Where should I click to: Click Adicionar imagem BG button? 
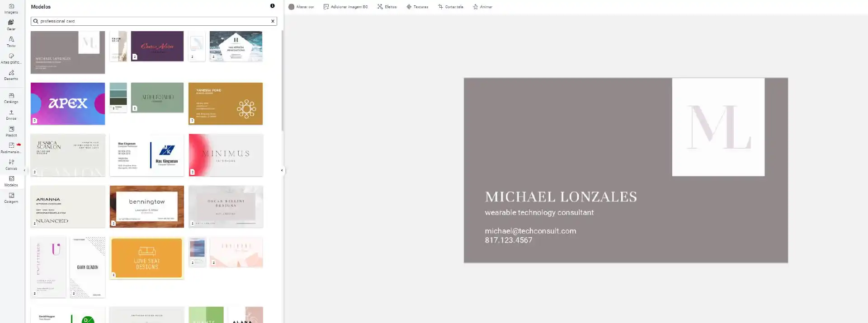pyautogui.click(x=345, y=7)
